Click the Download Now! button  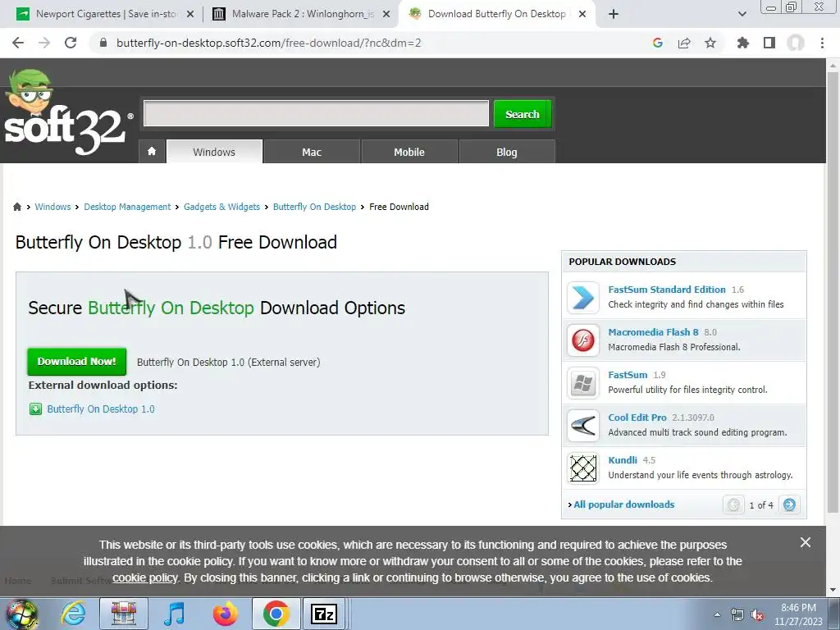click(x=76, y=362)
